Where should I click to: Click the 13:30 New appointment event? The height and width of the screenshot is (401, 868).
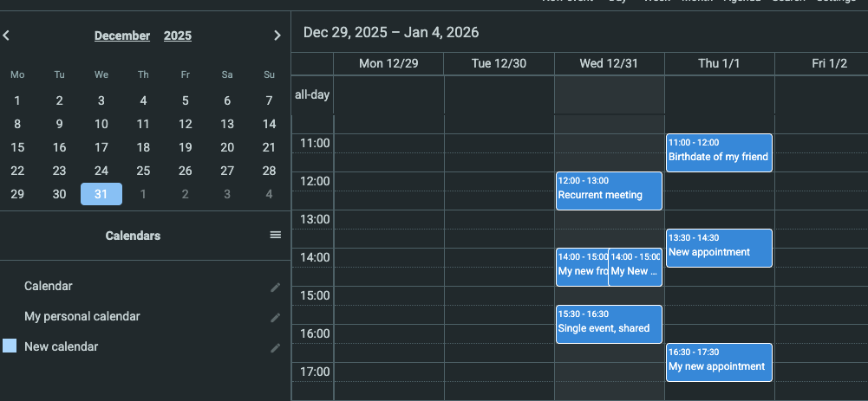[x=719, y=248]
